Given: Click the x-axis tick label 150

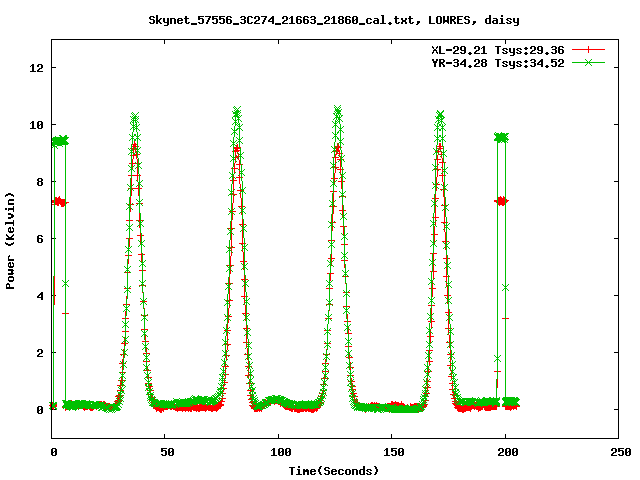Looking at the screenshot, I should point(392,452).
